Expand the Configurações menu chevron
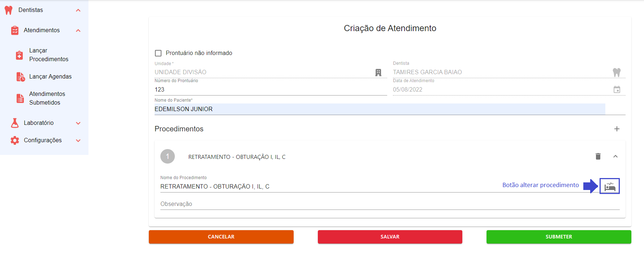 [x=78, y=140]
